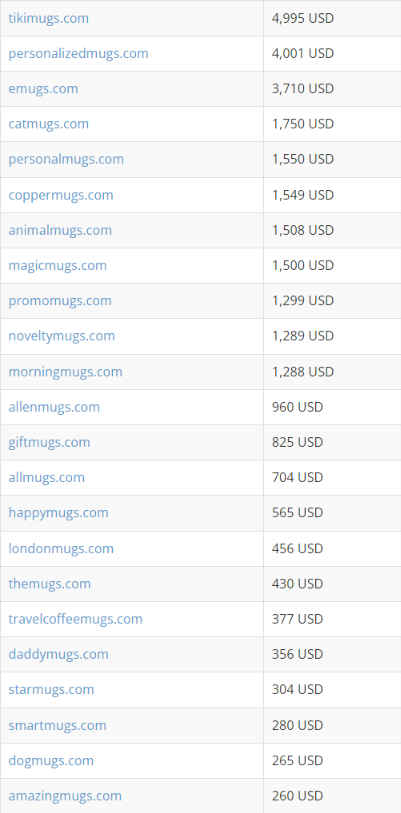This screenshot has height=813, width=401.
Task: Follow the magicmugs.com link
Action: point(57,265)
